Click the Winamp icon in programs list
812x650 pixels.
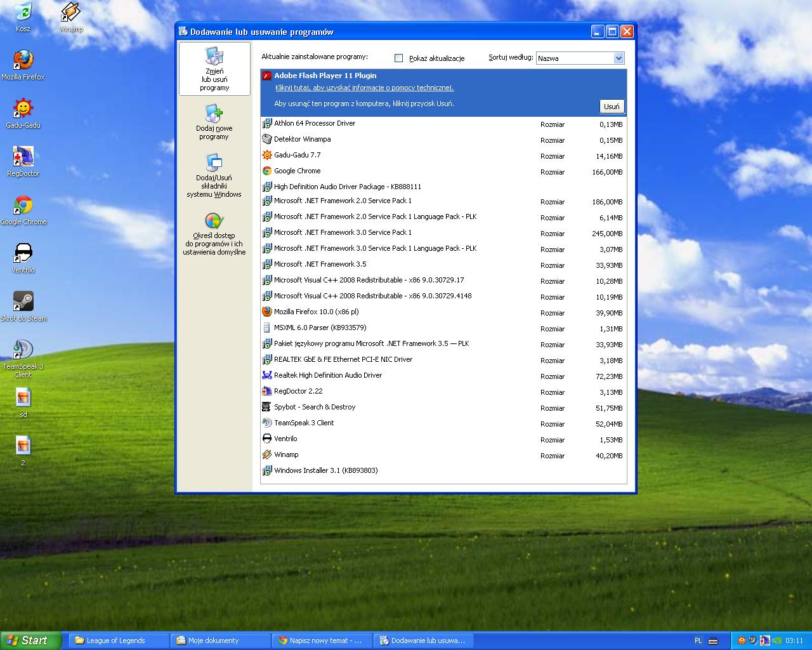click(x=267, y=454)
